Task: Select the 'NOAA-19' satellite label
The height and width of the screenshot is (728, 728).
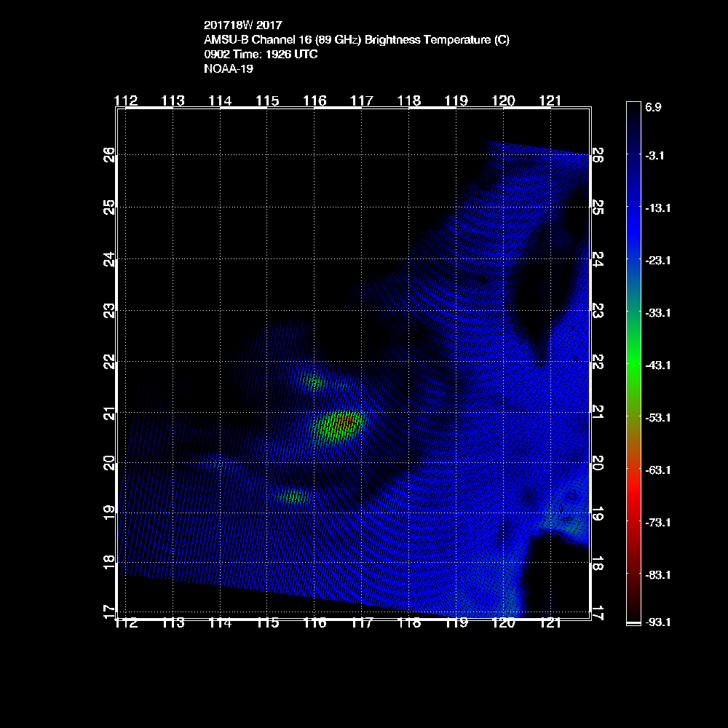Action: tap(229, 68)
